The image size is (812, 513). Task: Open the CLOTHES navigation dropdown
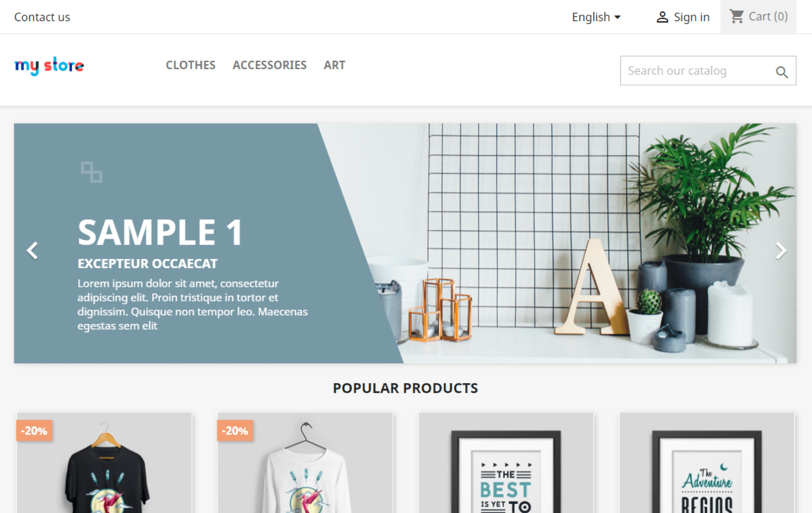(190, 65)
